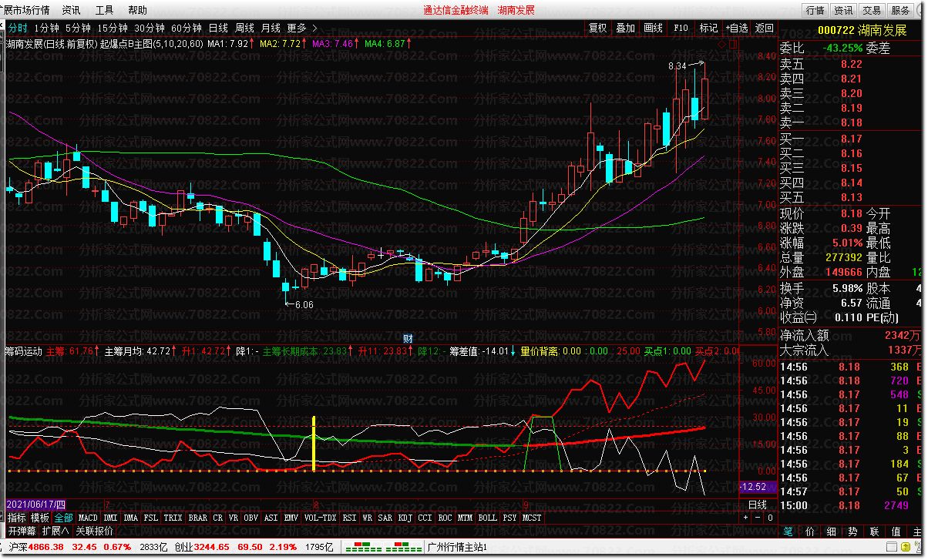Image resolution: width=928 pixels, height=560 pixels.
Task: Open the 资讯 menu in the menu bar
Action: 71,10
